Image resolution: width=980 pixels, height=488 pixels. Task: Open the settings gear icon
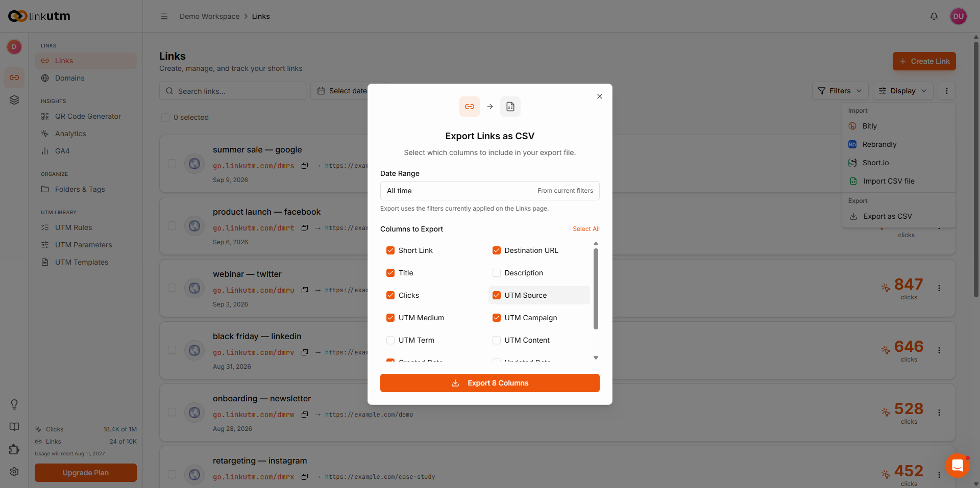14,472
